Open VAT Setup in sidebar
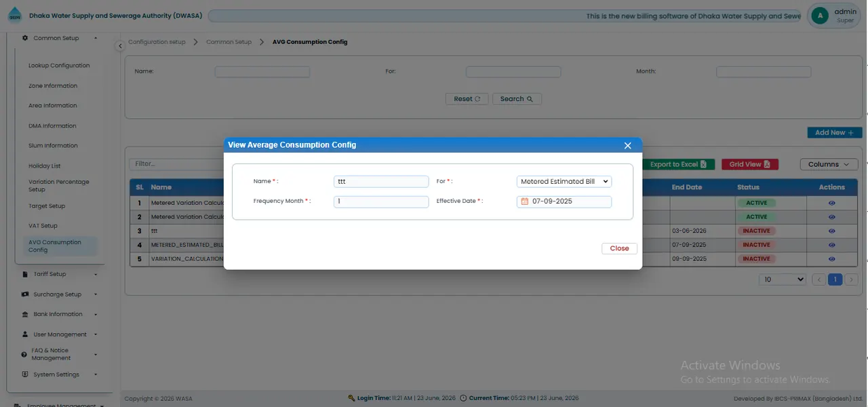The width and height of the screenshot is (868, 407). pos(43,226)
